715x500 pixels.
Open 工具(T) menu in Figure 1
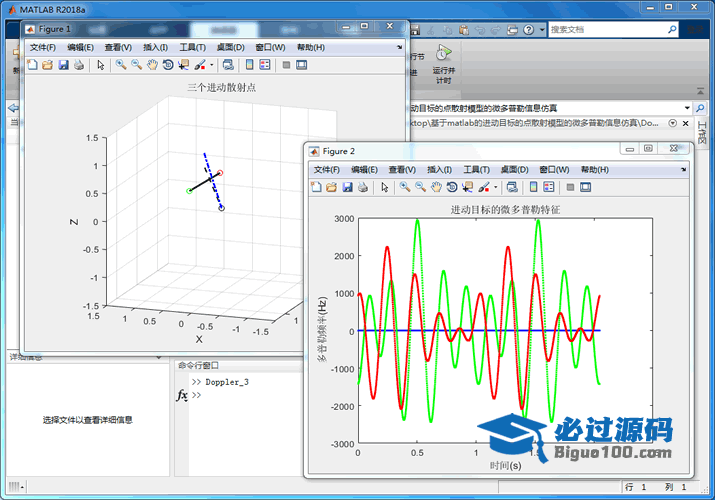[192, 47]
